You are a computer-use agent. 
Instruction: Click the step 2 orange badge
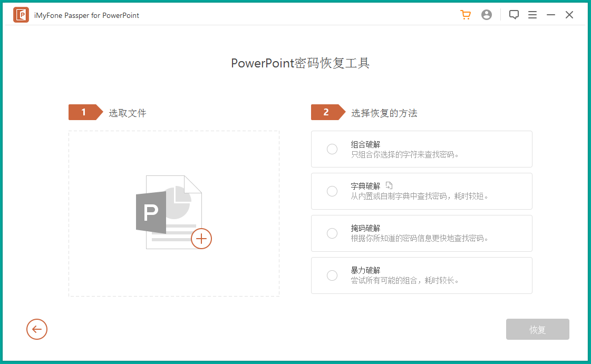tap(327, 112)
